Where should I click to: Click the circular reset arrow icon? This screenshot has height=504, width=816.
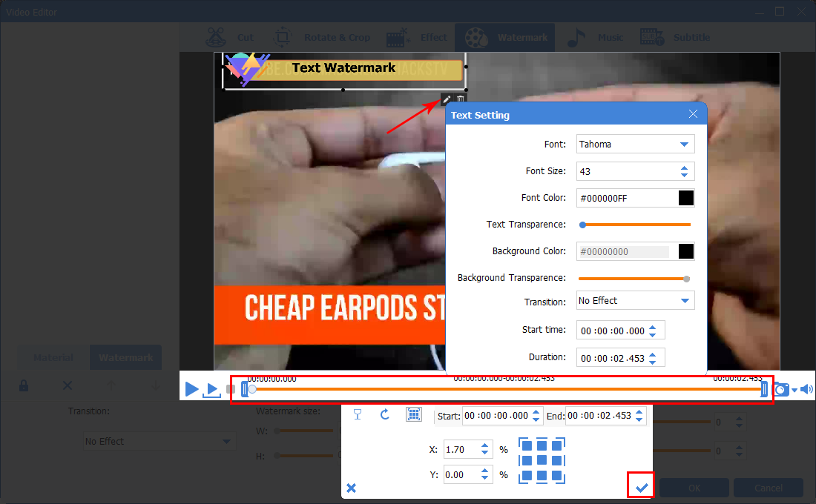(x=385, y=415)
